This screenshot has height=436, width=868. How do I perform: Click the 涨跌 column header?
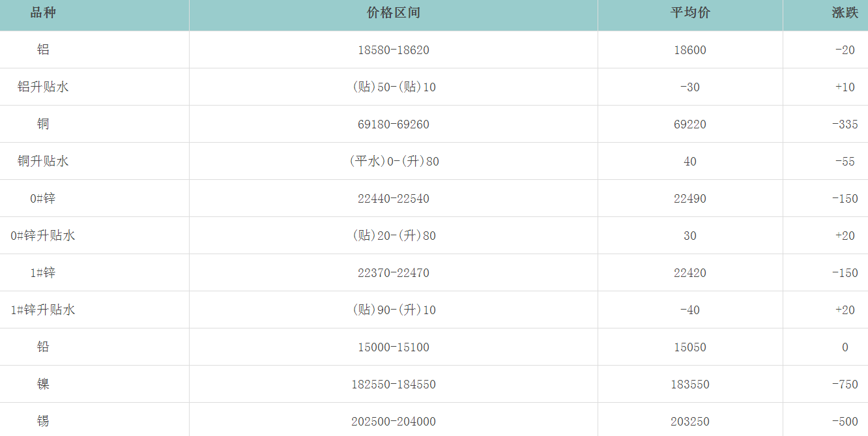(x=845, y=13)
